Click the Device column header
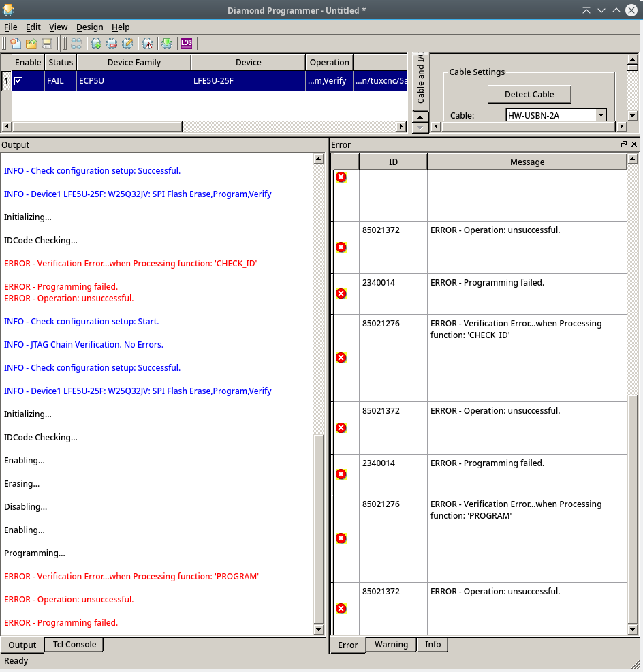 point(248,63)
